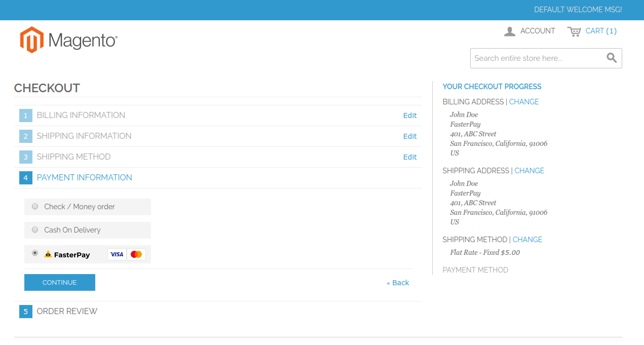
Task: Open the Account menu icon
Action: [x=509, y=31]
